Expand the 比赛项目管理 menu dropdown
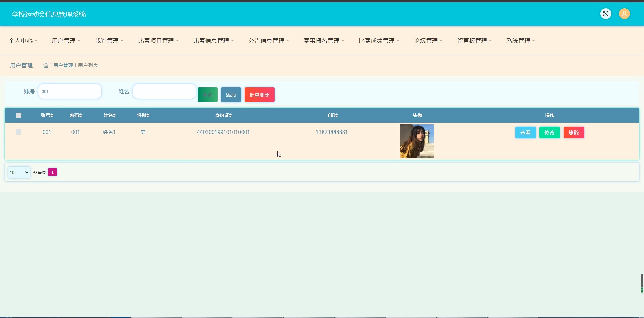 158,41
